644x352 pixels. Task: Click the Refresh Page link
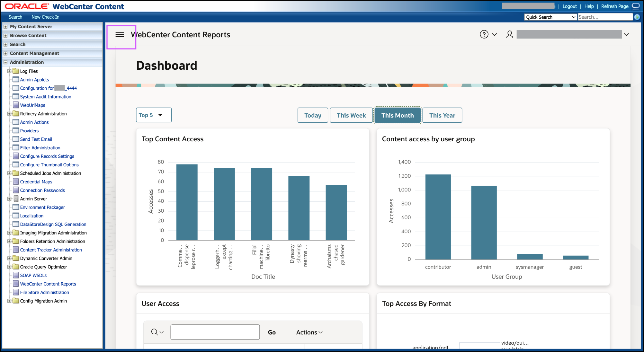pyautogui.click(x=615, y=6)
